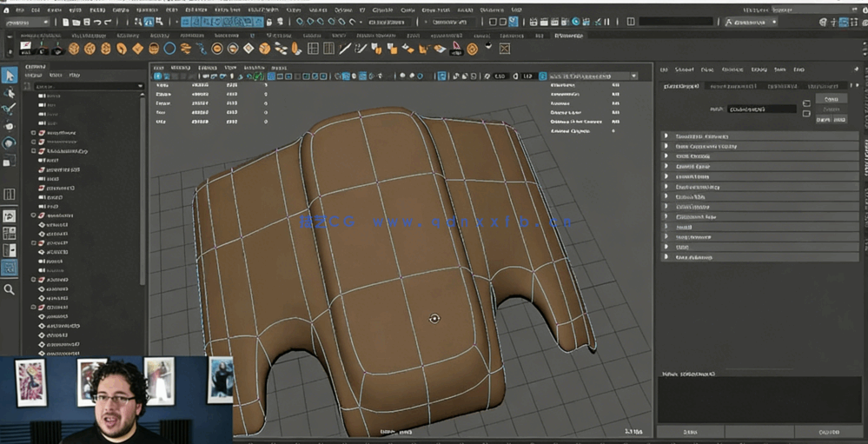
Task: Click the magnifier search icon in left toolbox
Action: [x=10, y=289]
